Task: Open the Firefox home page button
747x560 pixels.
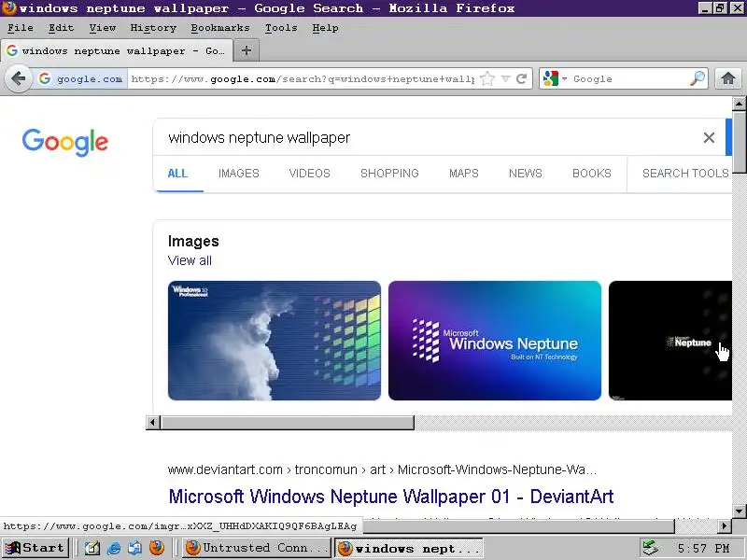Action: (728, 78)
